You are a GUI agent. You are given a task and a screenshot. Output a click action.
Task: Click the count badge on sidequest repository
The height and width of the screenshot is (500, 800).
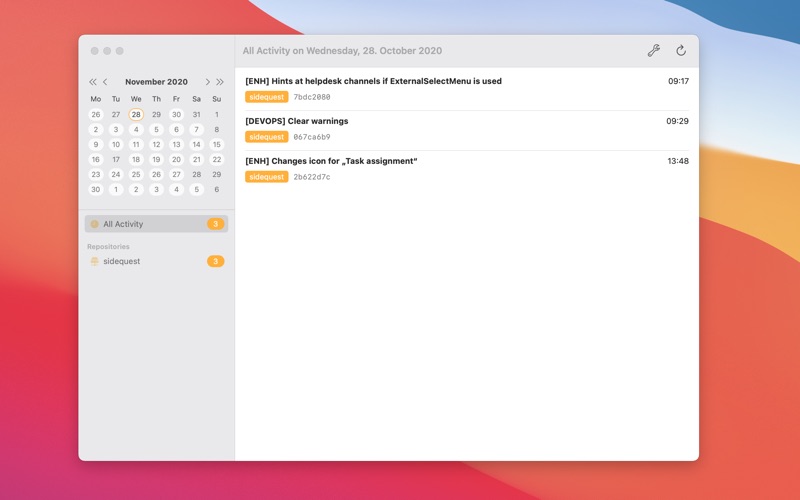215,261
